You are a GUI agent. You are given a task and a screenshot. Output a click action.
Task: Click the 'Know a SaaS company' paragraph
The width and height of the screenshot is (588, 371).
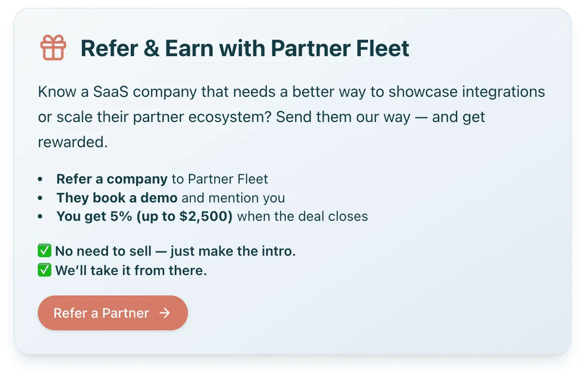pos(292,117)
